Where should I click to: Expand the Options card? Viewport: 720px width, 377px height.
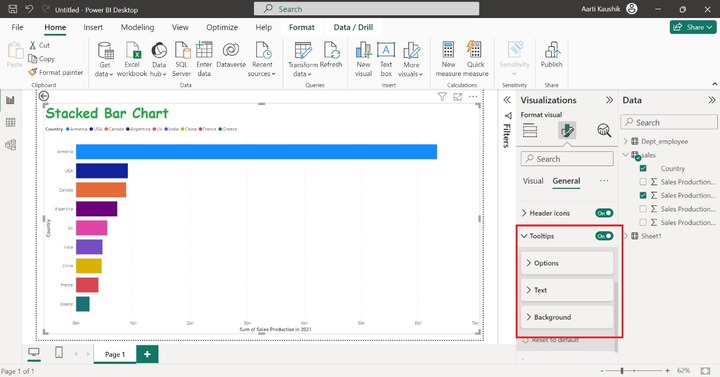point(567,263)
